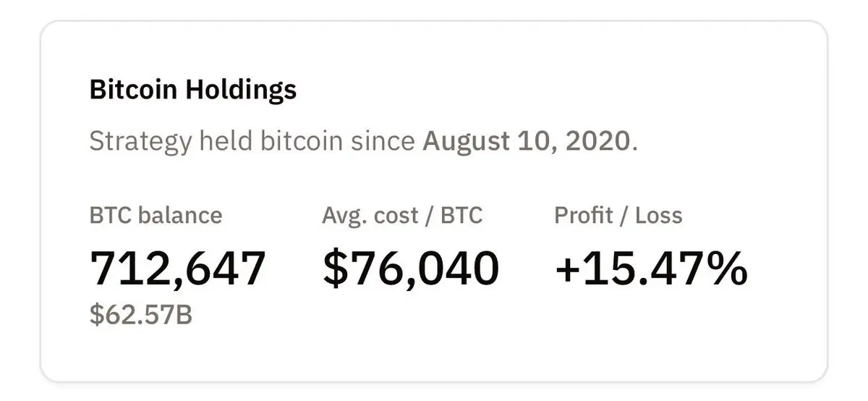Select the 712,647 balance figure
The width and height of the screenshot is (868, 401).
178,269
